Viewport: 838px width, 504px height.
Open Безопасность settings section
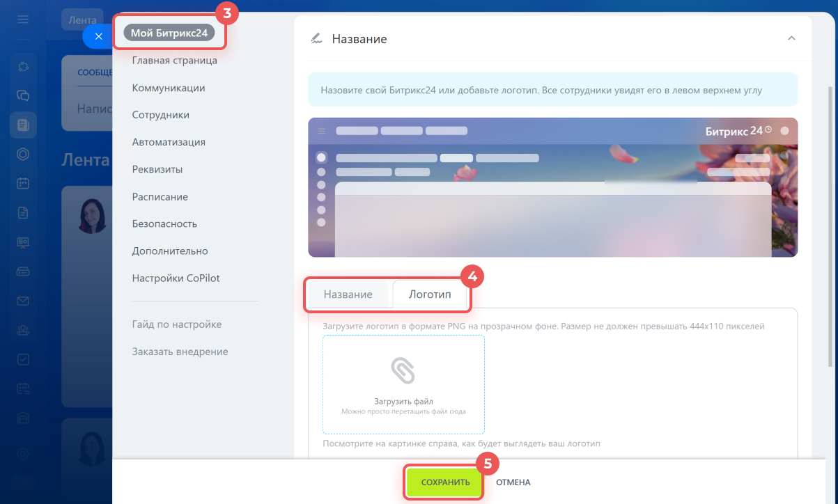point(164,224)
